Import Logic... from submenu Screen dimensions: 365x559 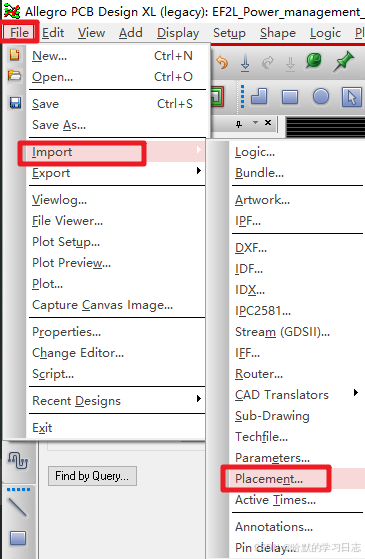tap(297, 152)
